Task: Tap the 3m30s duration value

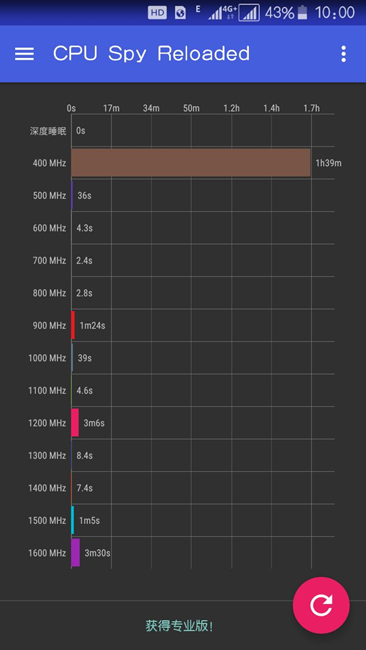Action: [x=97, y=553]
